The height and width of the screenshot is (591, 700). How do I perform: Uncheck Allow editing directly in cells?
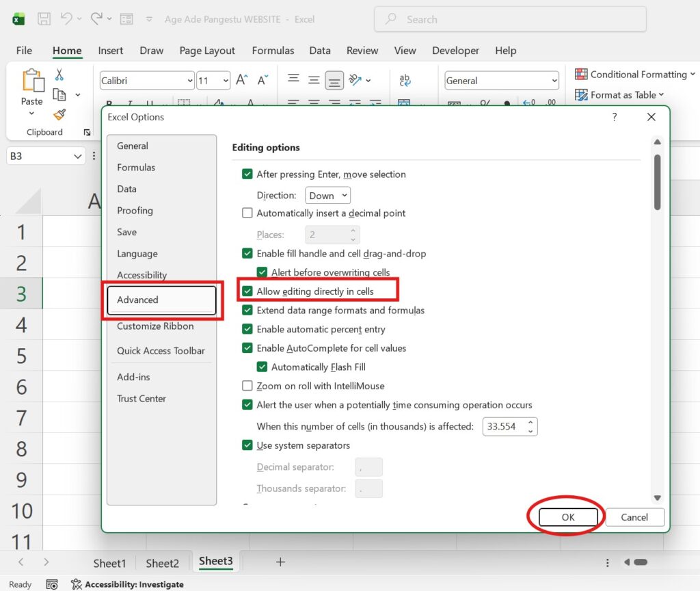point(247,291)
